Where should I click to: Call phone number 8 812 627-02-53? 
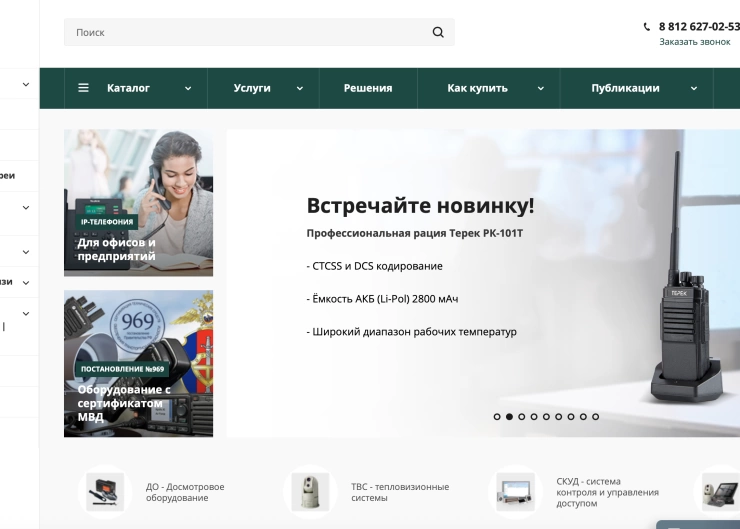pyautogui.click(x=699, y=26)
